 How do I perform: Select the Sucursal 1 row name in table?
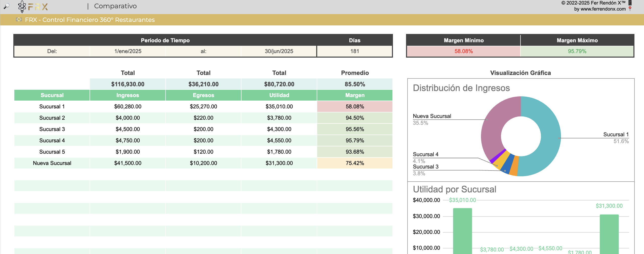[52, 107]
